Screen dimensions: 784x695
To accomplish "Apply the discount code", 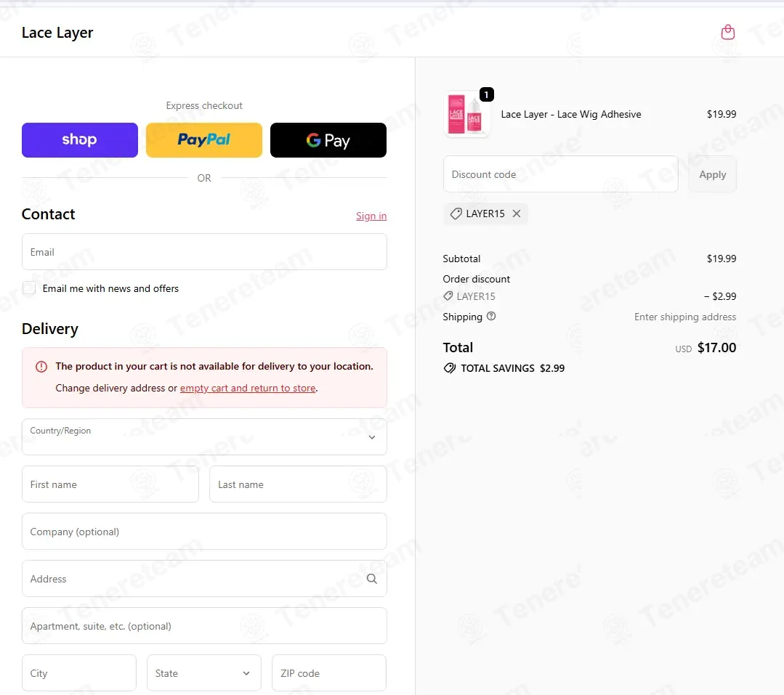I will tap(712, 174).
